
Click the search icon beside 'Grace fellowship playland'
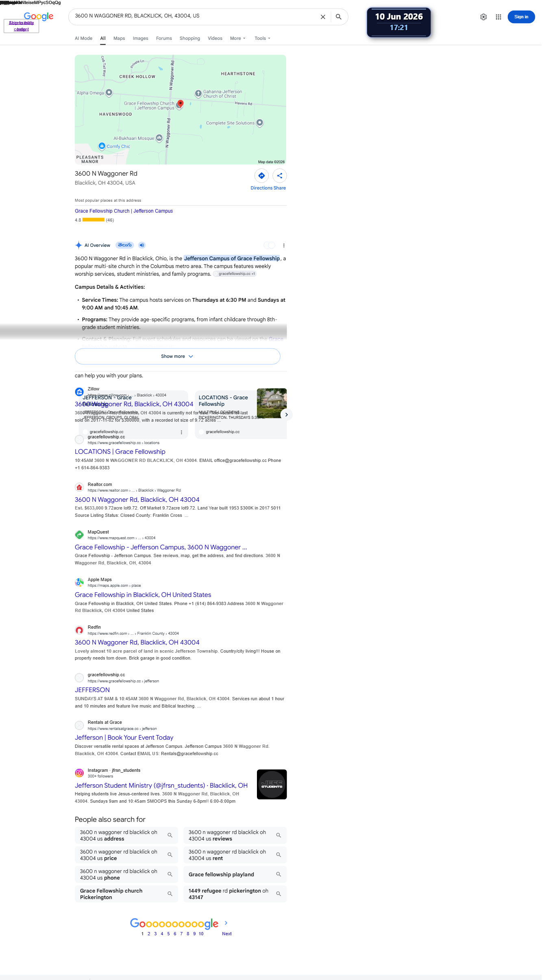coord(278,874)
